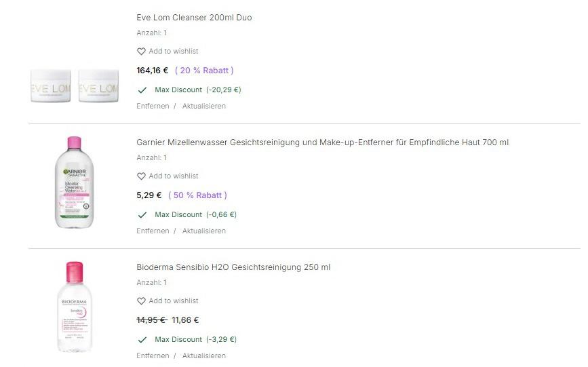588x367 pixels.
Task: Open Bioderma Sensibio H2O product title
Action: click(x=233, y=267)
